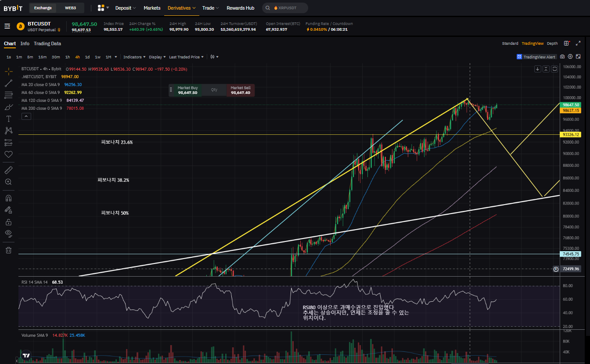Toggle magnet mode in drawing toolbar
The width and height of the screenshot is (590, 364).
coord(8,198)
